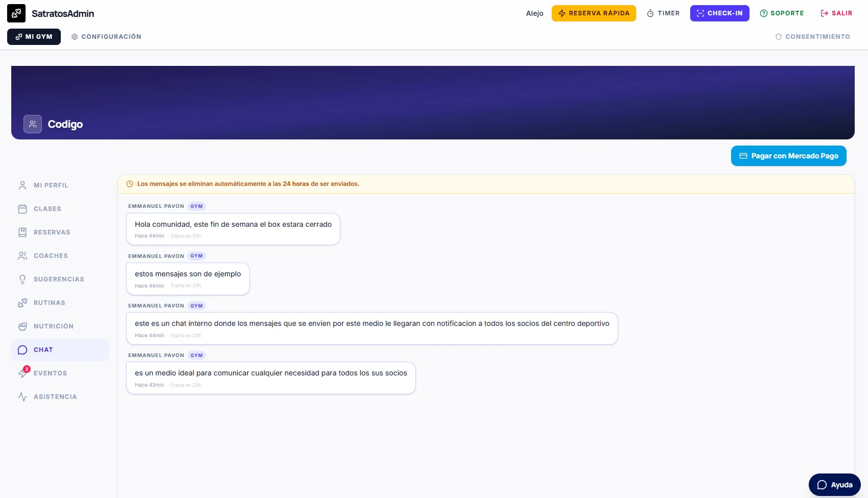This screenshot has width=868, height=498.
Task: Open the Mi Gym tab
Action: (x=34, y=37)
